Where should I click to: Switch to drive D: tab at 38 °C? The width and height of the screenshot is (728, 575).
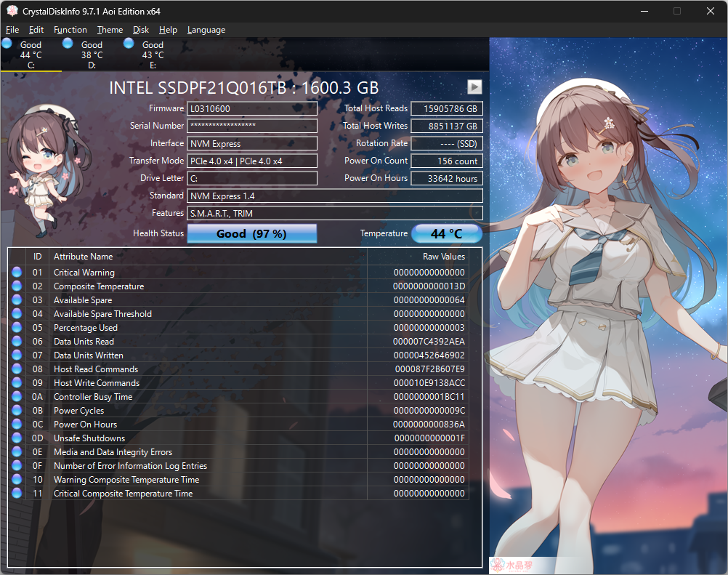pos(92,55)
